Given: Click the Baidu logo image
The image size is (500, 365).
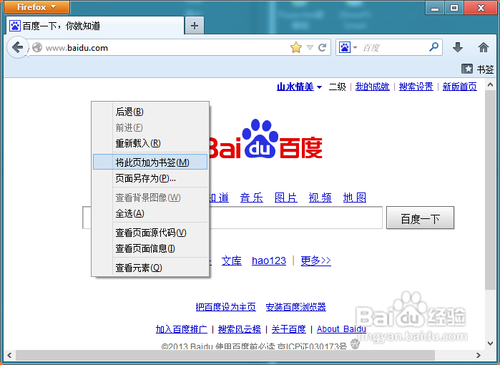Looking at the screenshot, I should coord(266,139).
